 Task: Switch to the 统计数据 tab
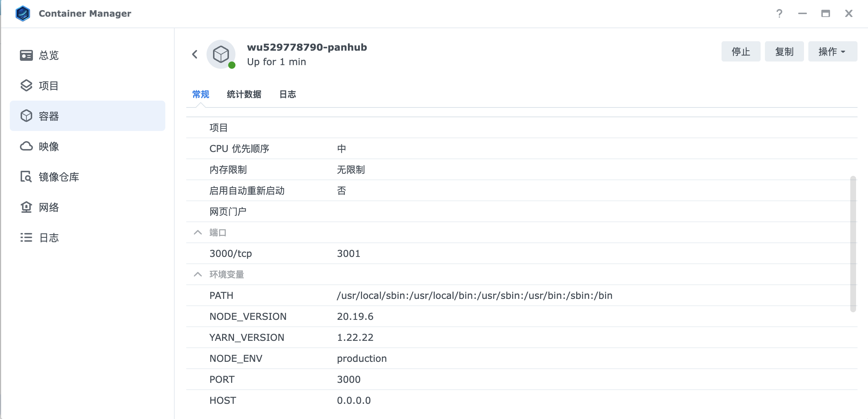244,94
